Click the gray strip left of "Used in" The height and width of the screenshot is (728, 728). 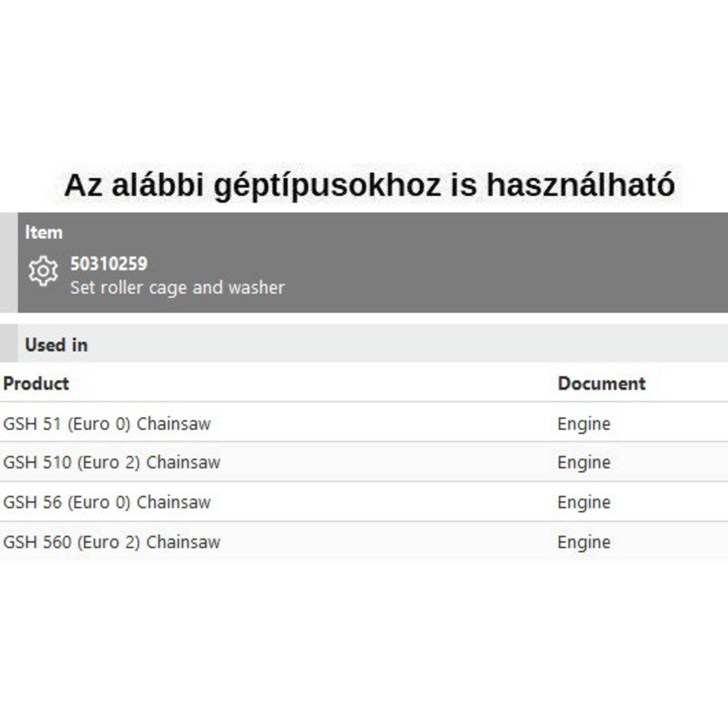(x=9, y=344)
